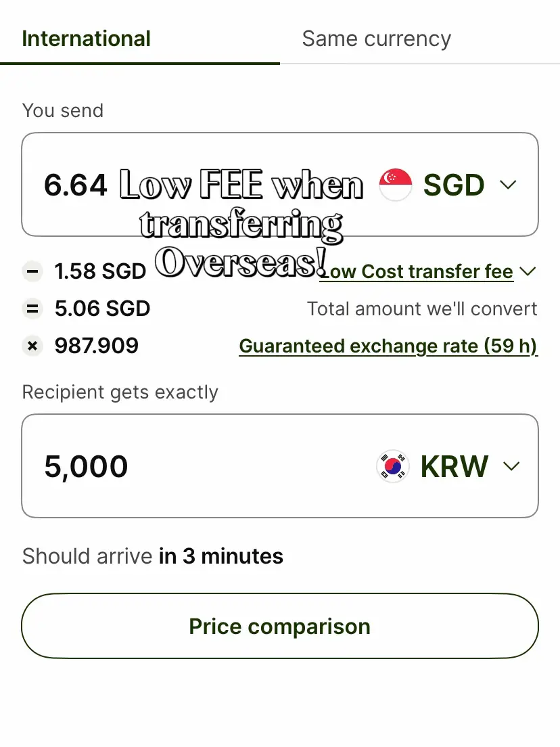This screenshot has height=747, width=560.
Task: Open Guaranteed exchange rate (59 h) link
Action: (388, 346)
